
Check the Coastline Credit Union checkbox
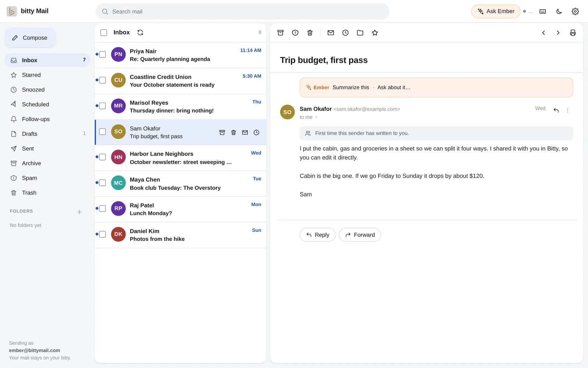[103, 80]
